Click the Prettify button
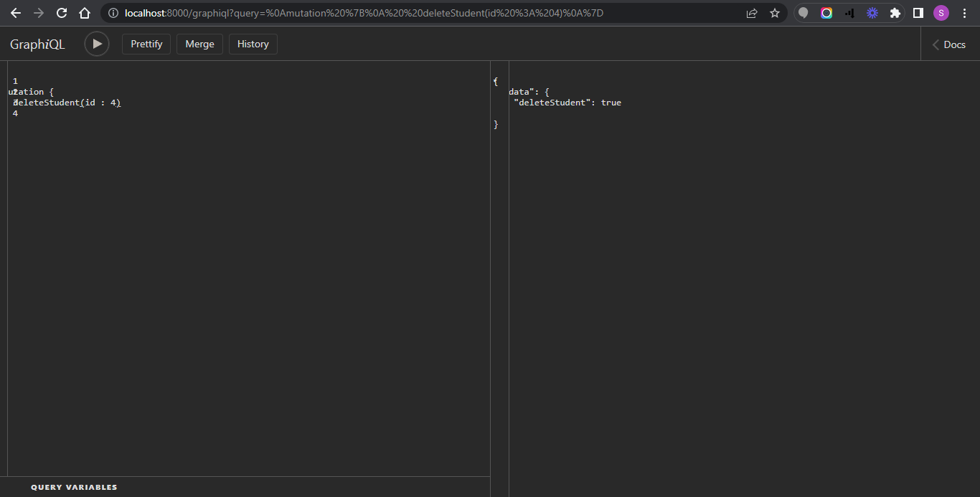 [146, 44]
